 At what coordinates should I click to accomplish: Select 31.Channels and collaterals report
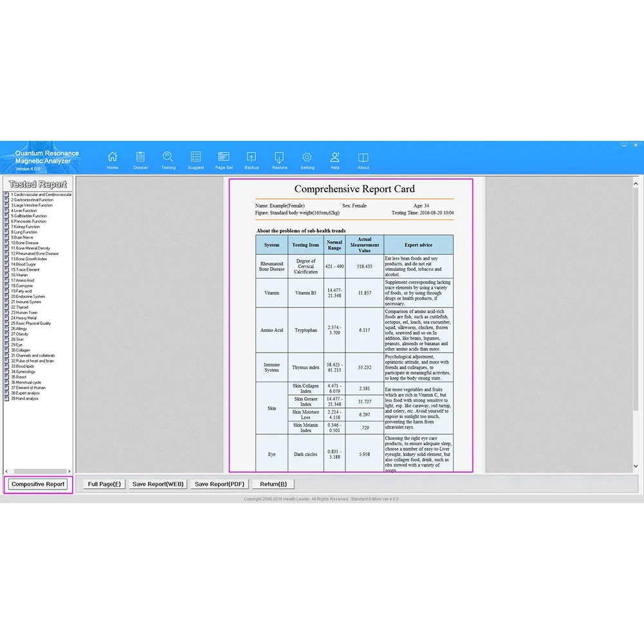click(33, 355)
